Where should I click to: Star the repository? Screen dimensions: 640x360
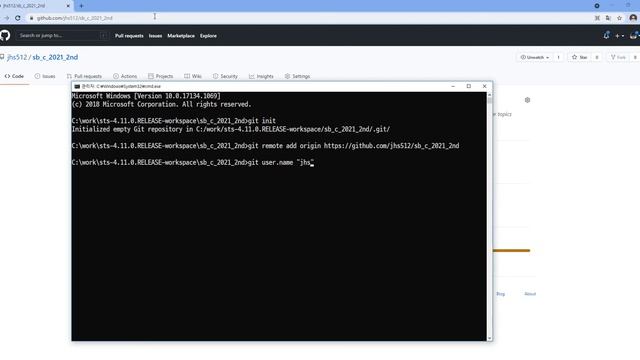click(x=580, y=58)
